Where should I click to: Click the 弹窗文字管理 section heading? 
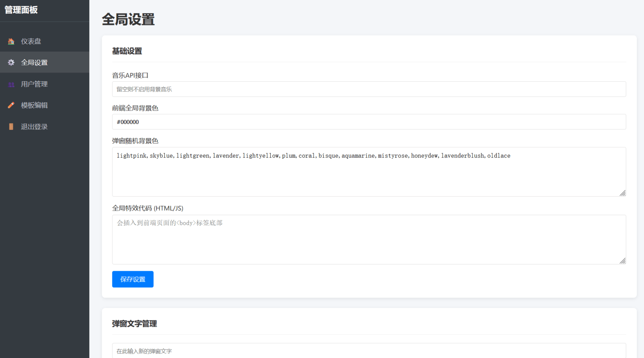[x=134, y=324]
